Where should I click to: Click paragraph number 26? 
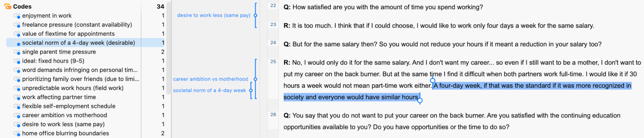pyautogui.click(x=273, y=115)
